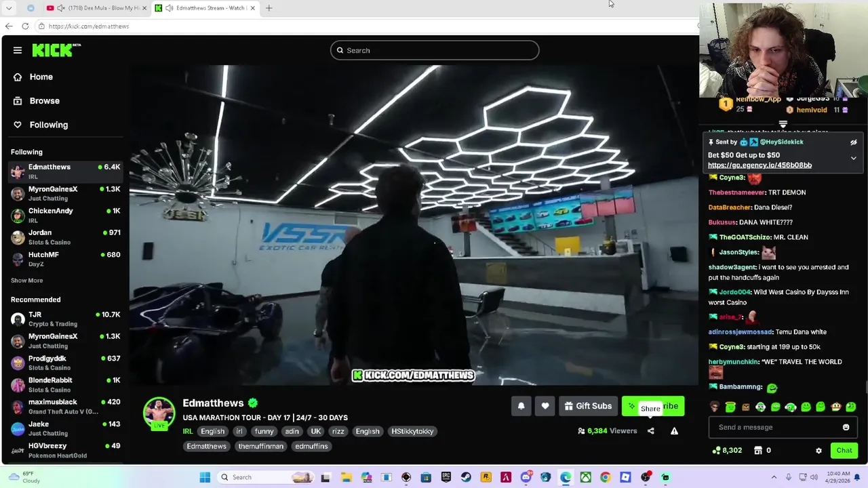Open the emoji picker in chat

click(846, 427)
